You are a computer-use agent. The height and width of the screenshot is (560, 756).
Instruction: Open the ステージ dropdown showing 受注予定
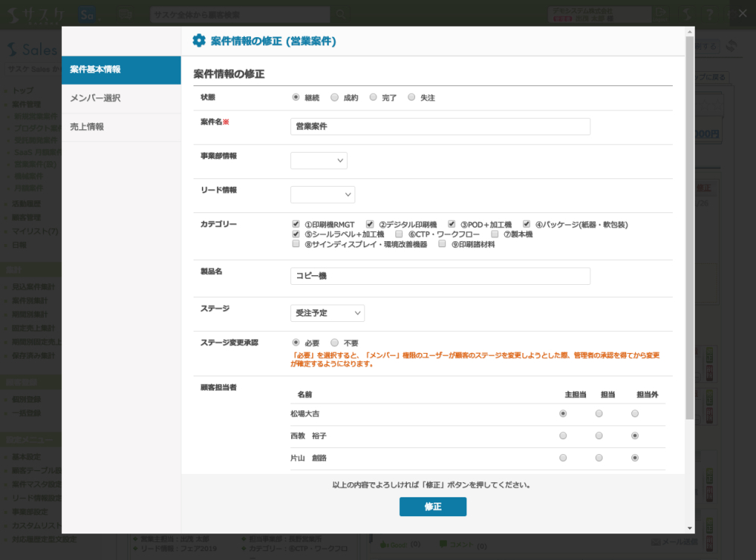[x=327, y=313]
